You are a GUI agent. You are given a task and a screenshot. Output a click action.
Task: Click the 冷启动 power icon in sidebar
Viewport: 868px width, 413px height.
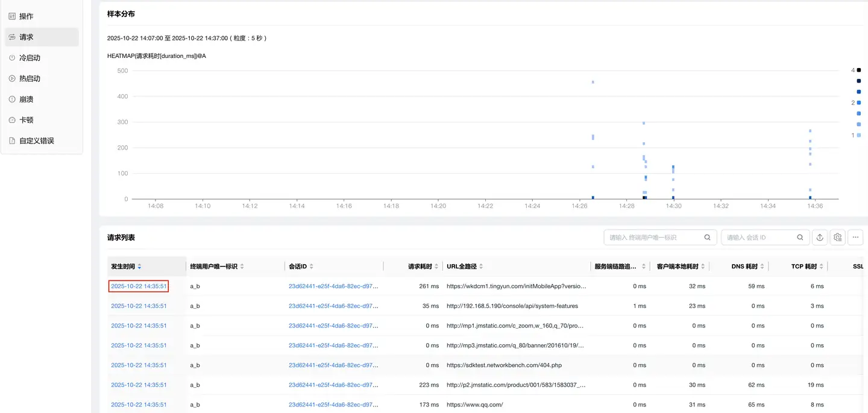pos(12,58)
